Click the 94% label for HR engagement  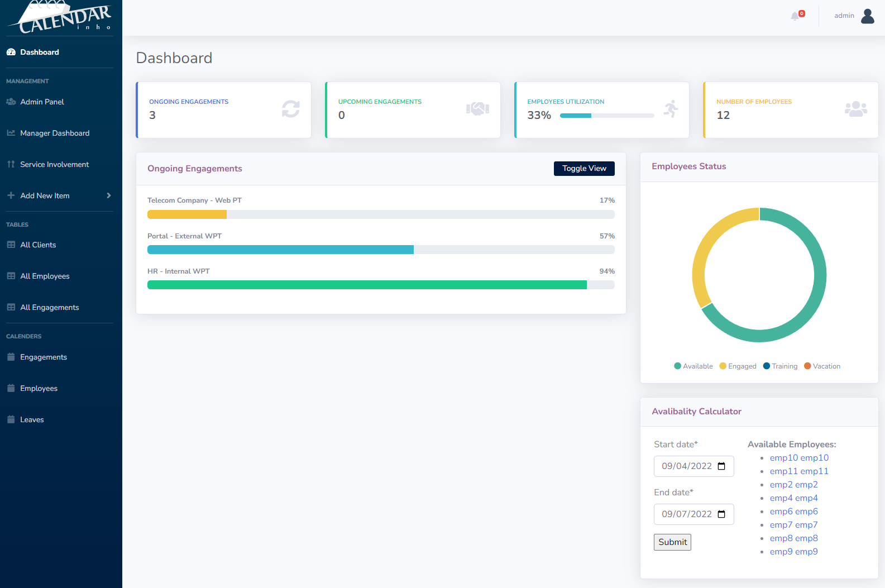(x=607, y=271)
